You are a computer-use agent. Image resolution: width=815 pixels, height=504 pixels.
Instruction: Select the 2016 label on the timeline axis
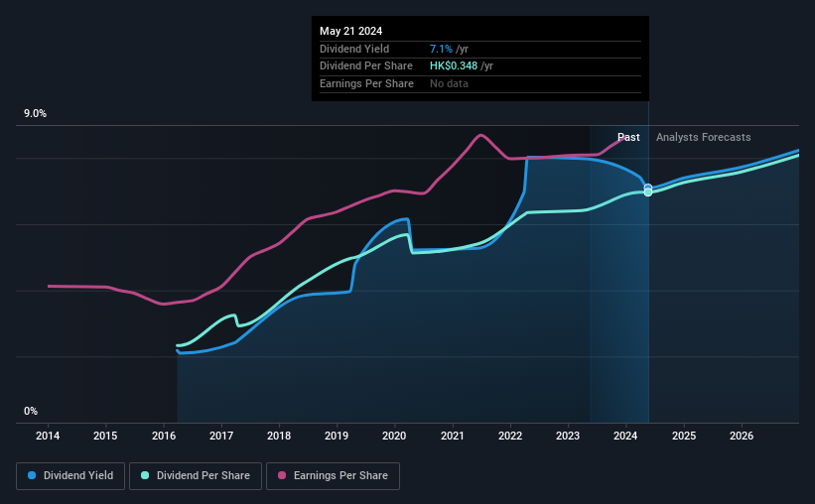click(x=163, y=436)
